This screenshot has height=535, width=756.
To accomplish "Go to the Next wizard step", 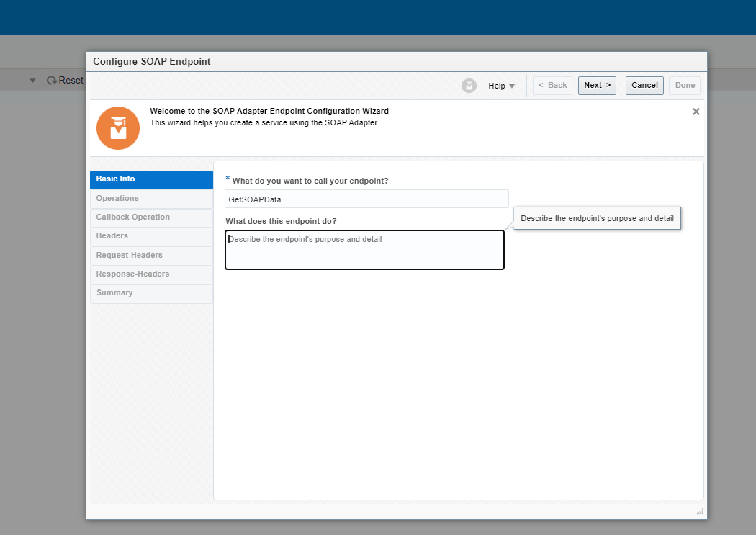I will point(597,85).
